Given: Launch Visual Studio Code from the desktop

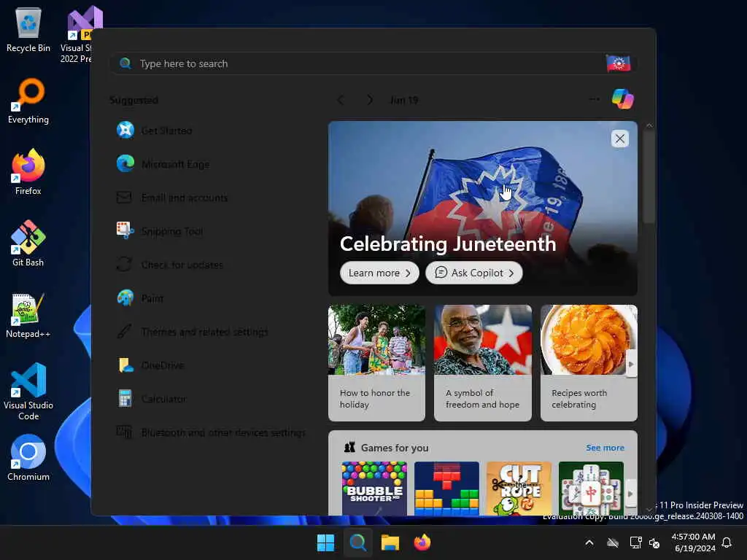Looking at the screenshot, I should [28, 392].
